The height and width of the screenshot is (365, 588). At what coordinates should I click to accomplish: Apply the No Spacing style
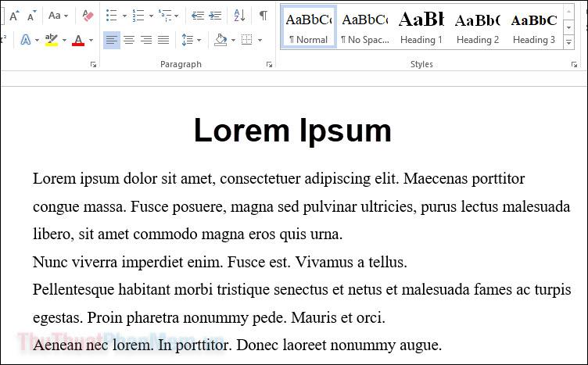pyautogui.click(x=364, y=27)
